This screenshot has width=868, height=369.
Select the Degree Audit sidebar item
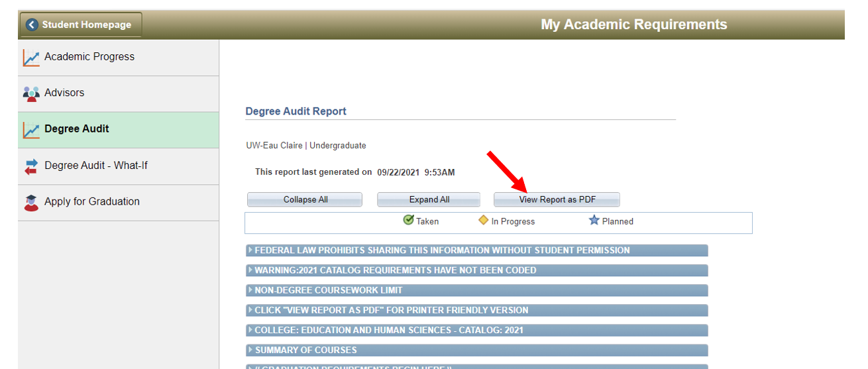point(77,129)
